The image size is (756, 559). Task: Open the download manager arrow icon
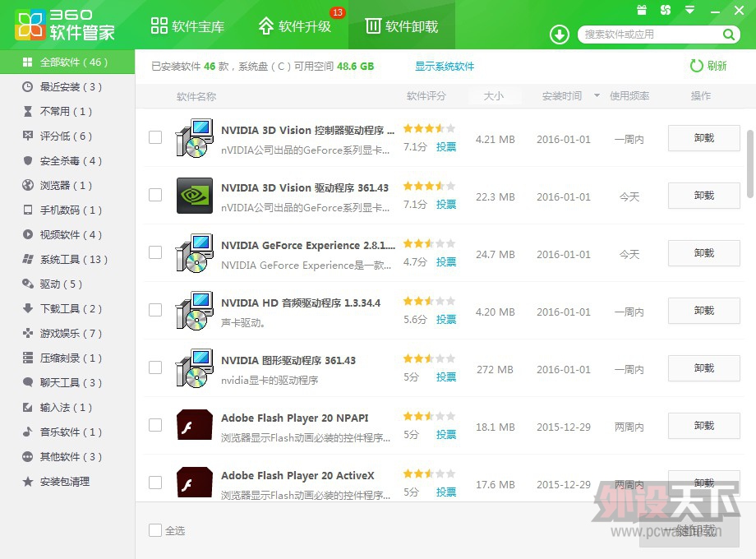coord(560,35)
